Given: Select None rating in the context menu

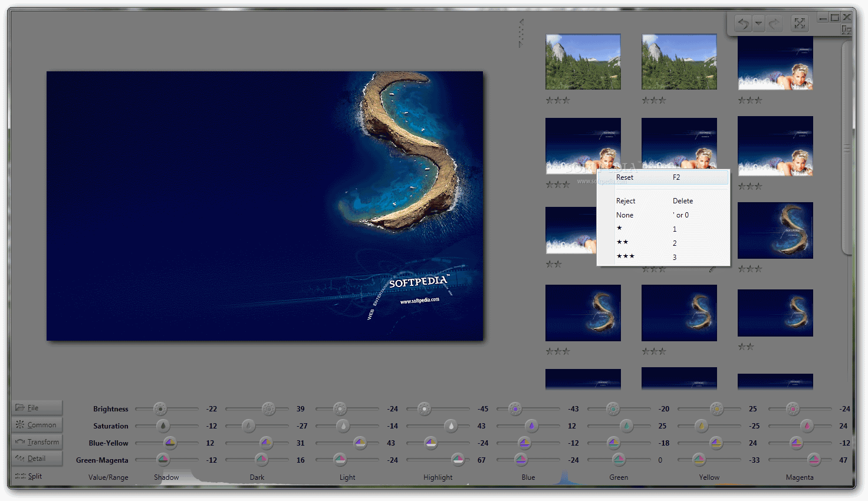Looking at the screenshot, I should 663,215.
